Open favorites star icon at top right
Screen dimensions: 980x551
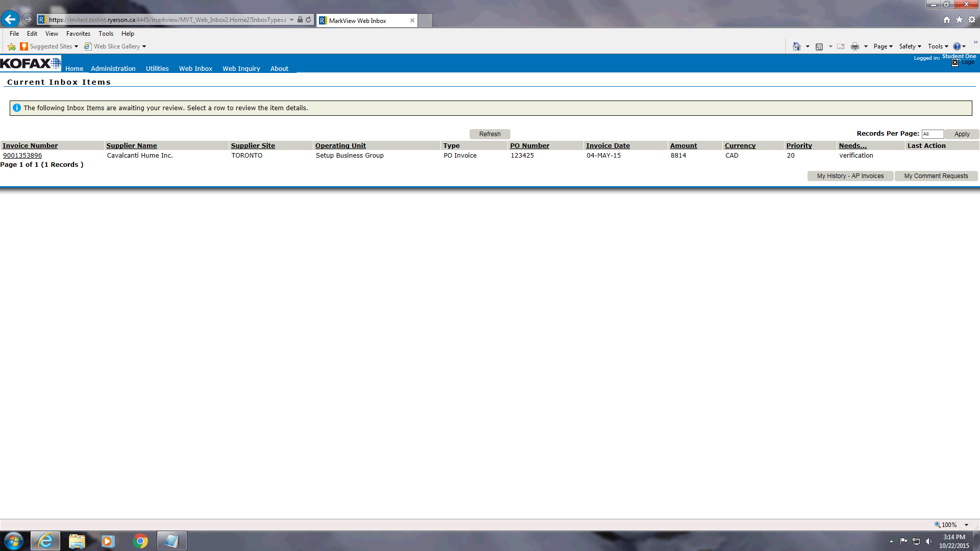tap(959, 20)
